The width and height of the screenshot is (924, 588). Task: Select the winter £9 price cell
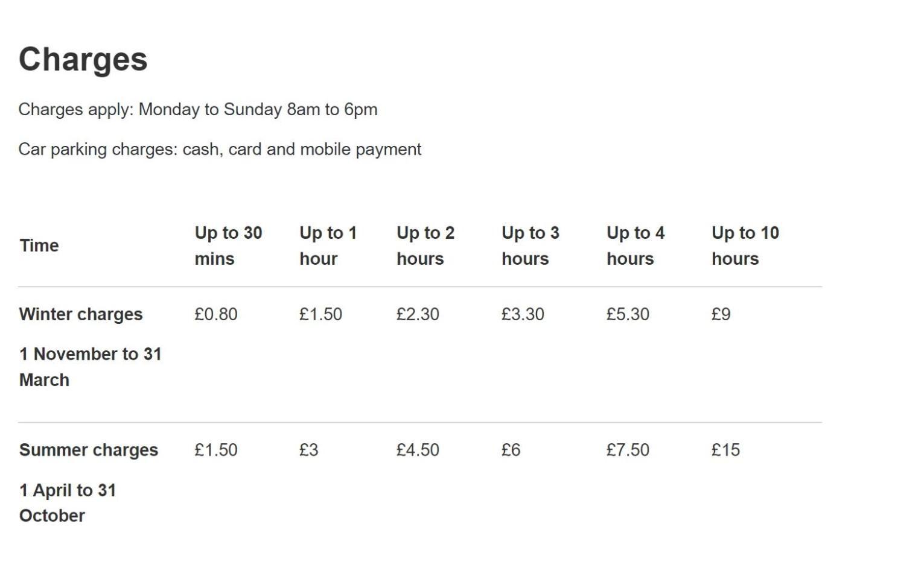pos(721,314)
